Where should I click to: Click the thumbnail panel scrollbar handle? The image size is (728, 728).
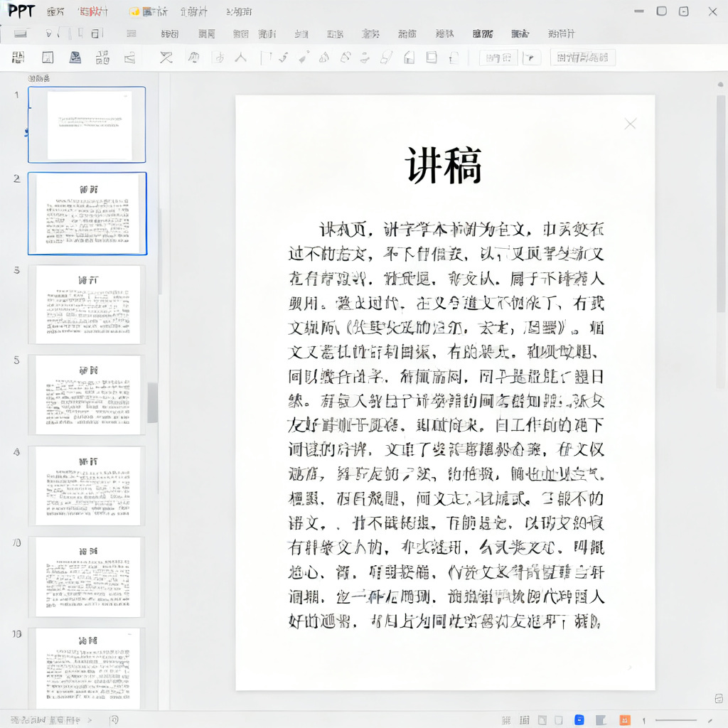click(152, 402)
